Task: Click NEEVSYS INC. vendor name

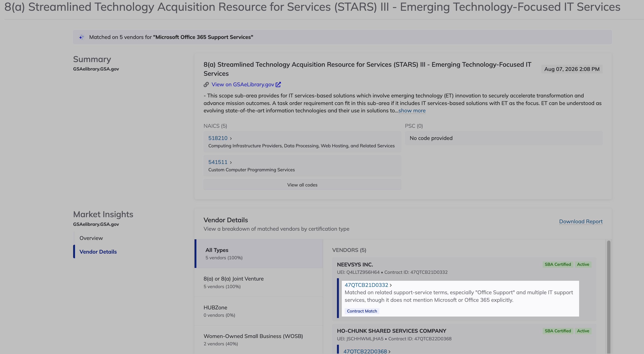Action: (355, 264)
